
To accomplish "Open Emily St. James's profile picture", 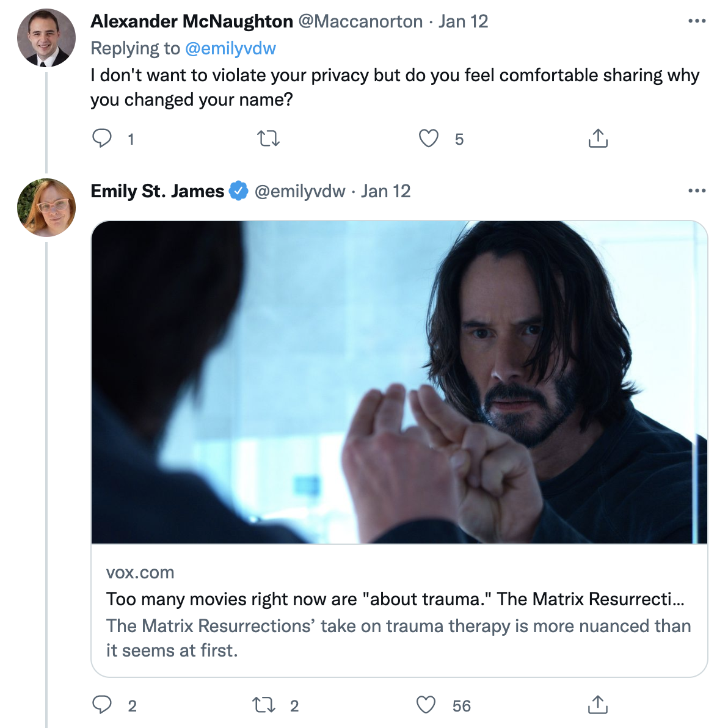I will [46, 208].
